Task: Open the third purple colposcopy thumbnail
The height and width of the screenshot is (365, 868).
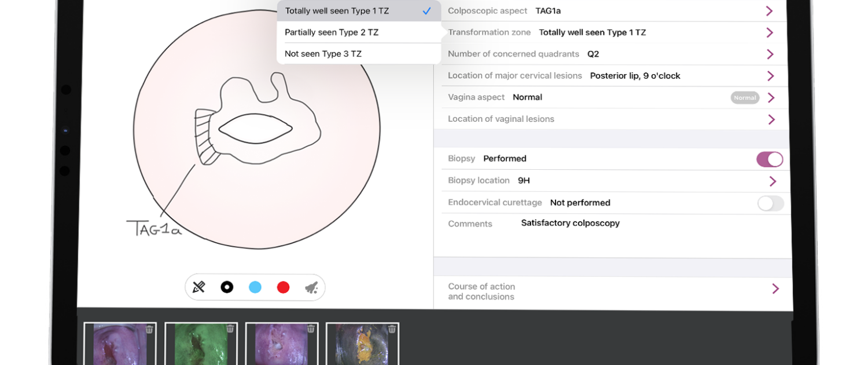Action: coord(282,344)
